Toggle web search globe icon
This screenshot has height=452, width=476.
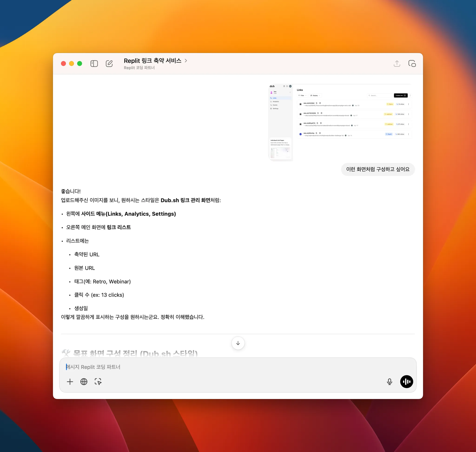84,382
